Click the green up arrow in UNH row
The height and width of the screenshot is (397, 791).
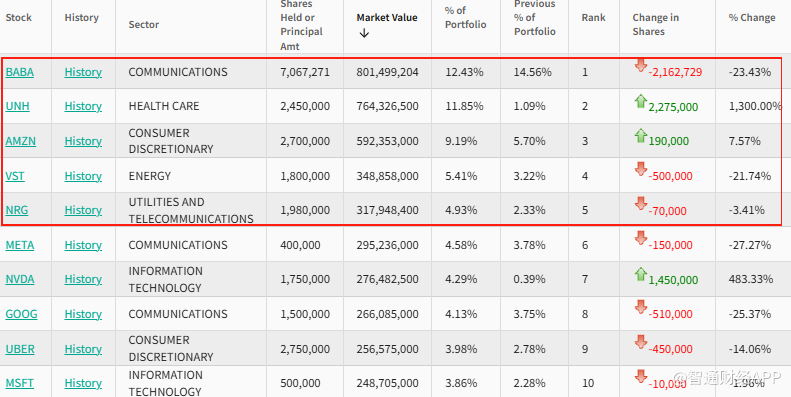[x=641, y=101]
